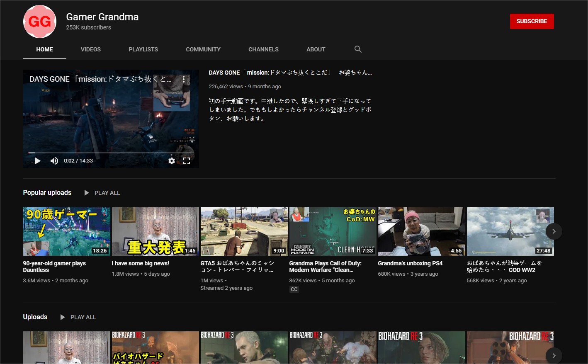The image size is (588, 364).
Task: Mute the featured video volume icon
Action: [x=54, y=161]
